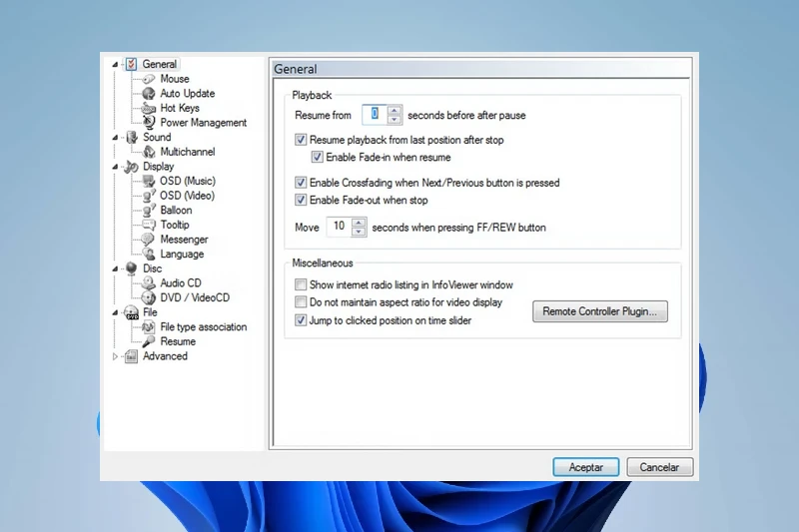Screen dimensions: 799x532
Task: Open the Advanced settings label
Action: click(165, 356)
